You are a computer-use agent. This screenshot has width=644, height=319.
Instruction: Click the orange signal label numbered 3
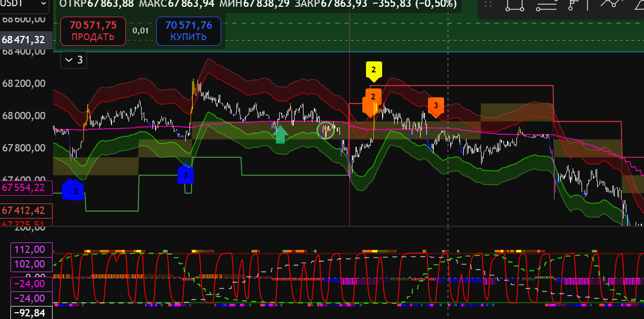[x=436, y=105]
